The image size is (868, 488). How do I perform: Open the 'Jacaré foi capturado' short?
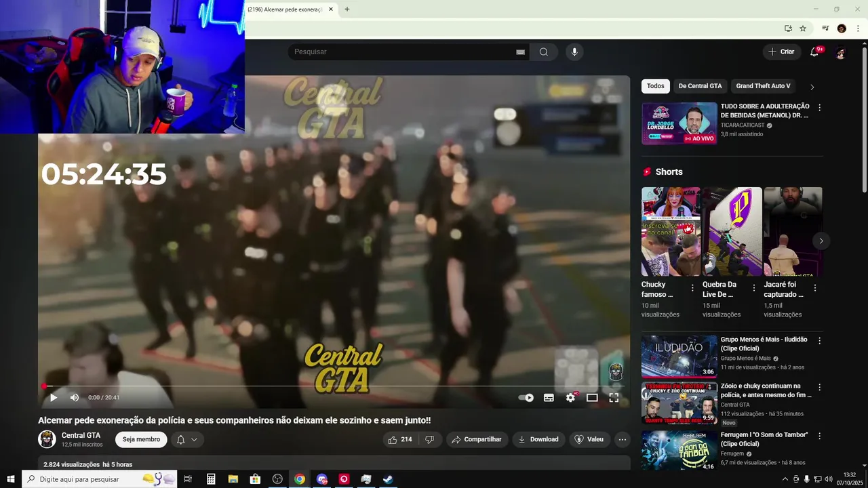coord(793,231)
